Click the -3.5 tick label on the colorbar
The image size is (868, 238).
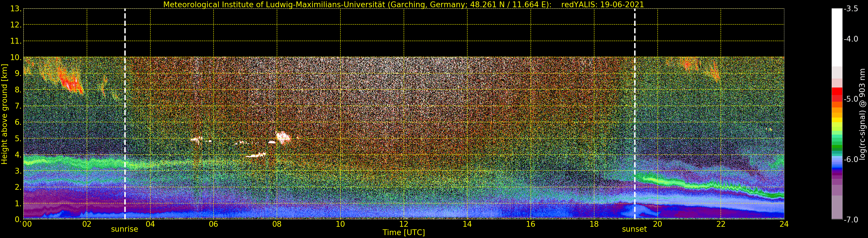(x=851, y=9)
